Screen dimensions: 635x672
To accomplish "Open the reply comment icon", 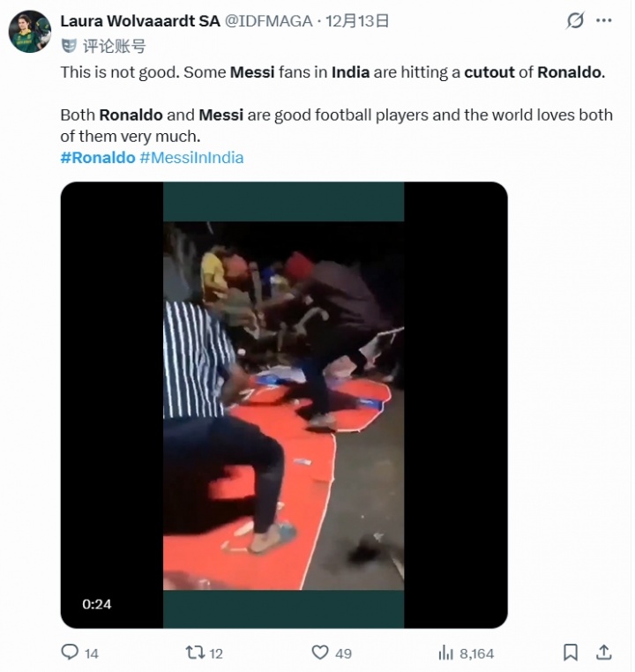I will [x=70, y=652].
